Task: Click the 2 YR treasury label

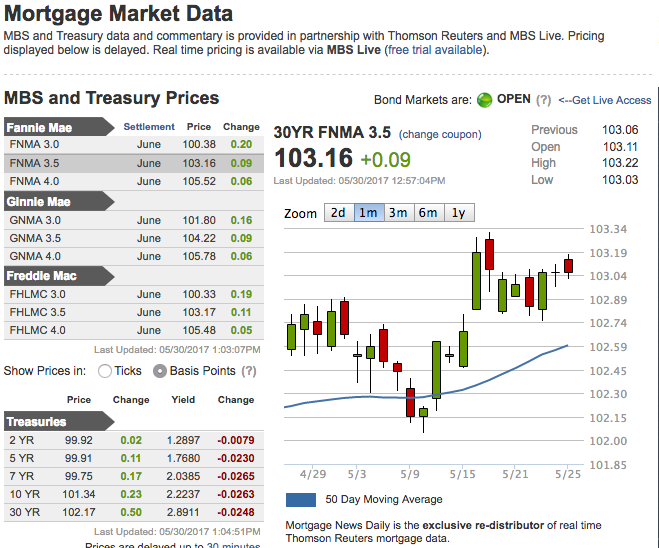Action: pos(21,440)
